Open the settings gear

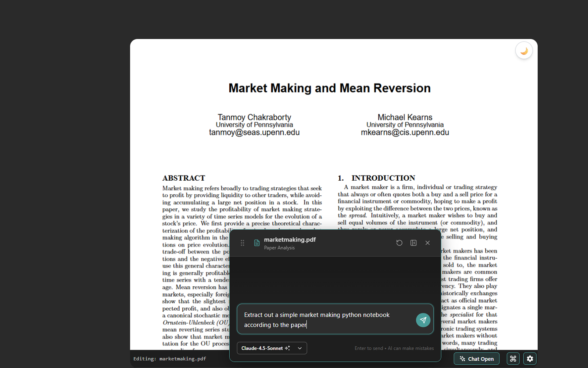pyautogui.click(x=530, y=358)
